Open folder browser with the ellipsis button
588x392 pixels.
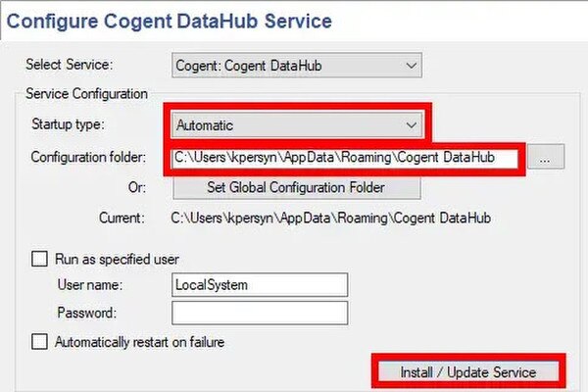(x=546, y=157)
